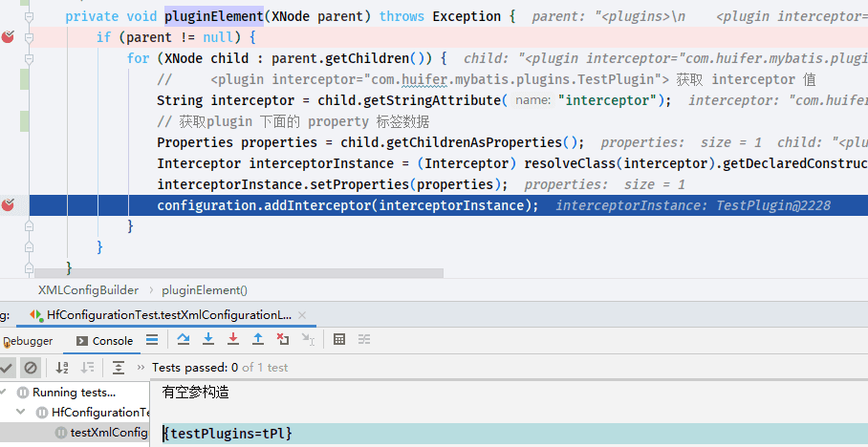
Task: Click the editor horizontal scrollbar
Action: tap(239, 273)
